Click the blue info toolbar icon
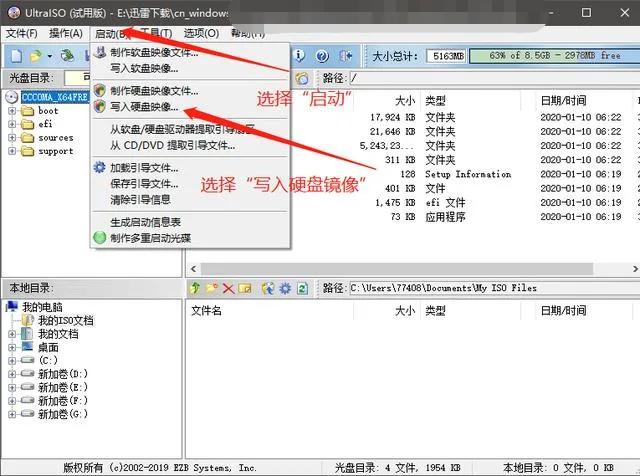 point(299,56)
